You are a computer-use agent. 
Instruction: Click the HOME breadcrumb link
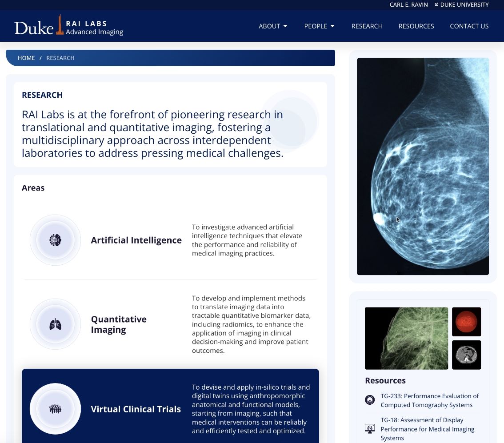(x=26, y=58)
